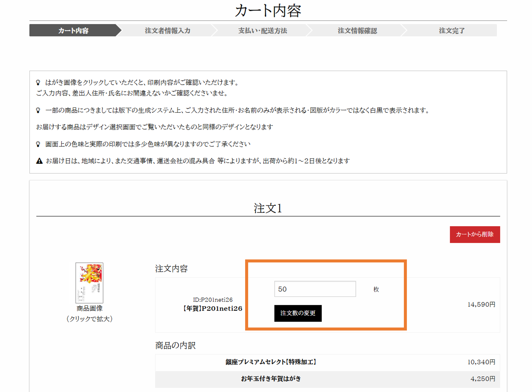Focus the quantity field showing 50
Image resolution: width=532 pixels, height=392 pixels.
click(x=315, y=289)
